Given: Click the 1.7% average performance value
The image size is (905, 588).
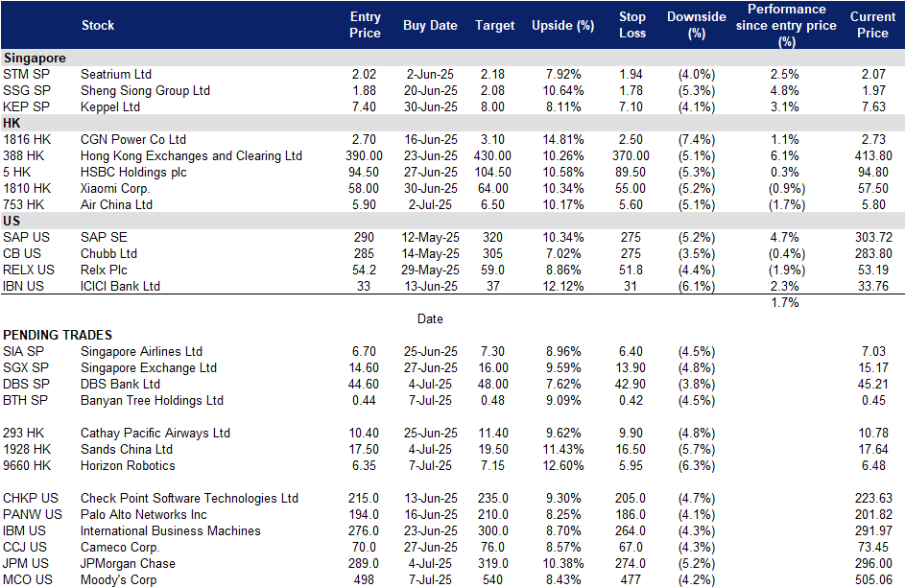Looking at the screenshot, I should (785, 302).
